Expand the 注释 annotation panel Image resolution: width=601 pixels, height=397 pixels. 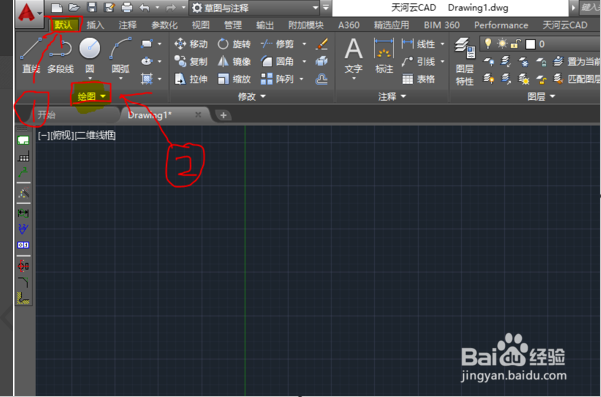392,97
